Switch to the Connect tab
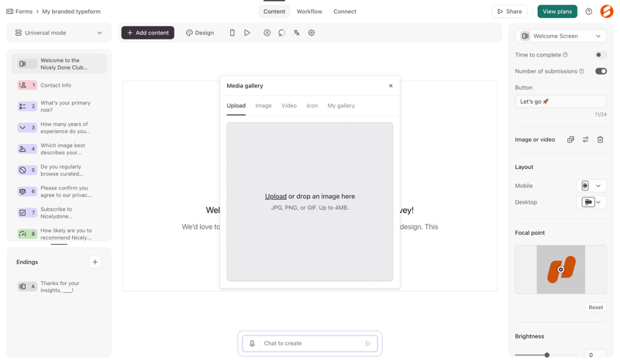The width and height of the screenshot is (620, 364). point(345,12)
